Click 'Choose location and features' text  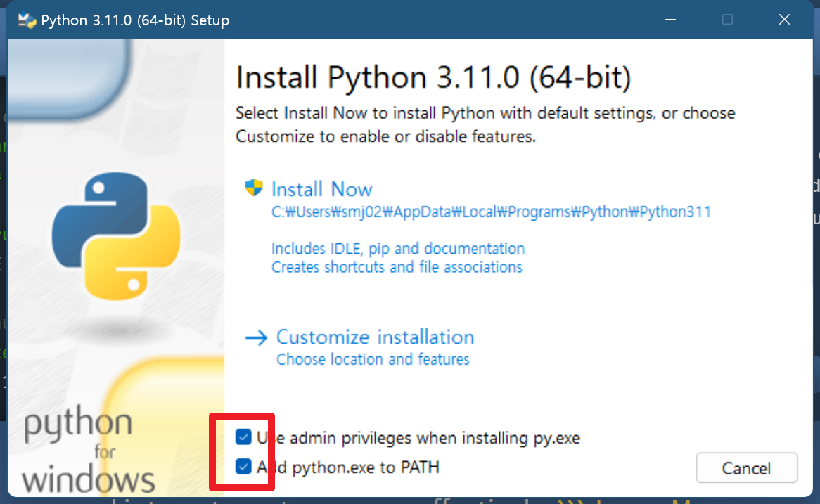[x=373, y=360]
